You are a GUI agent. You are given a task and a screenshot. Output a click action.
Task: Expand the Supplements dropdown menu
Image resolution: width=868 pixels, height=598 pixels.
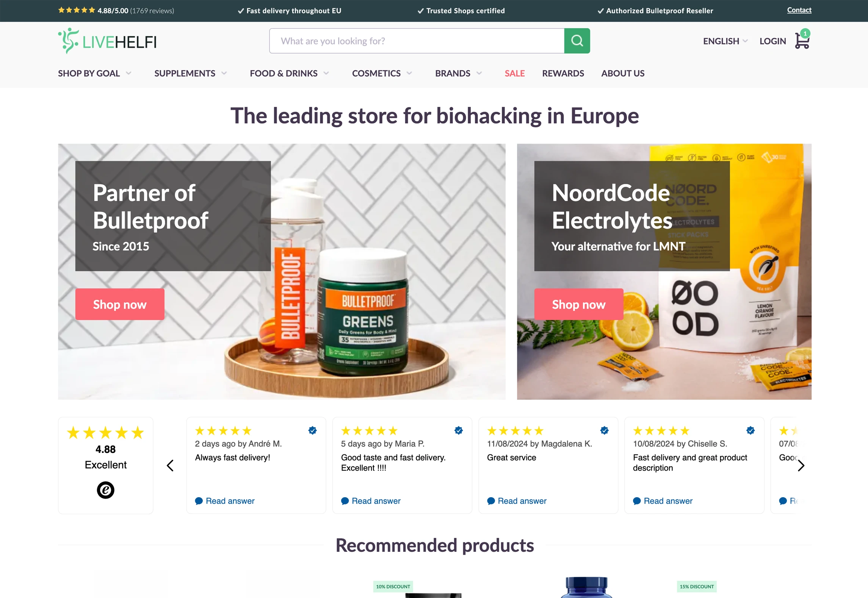(190, 73)
